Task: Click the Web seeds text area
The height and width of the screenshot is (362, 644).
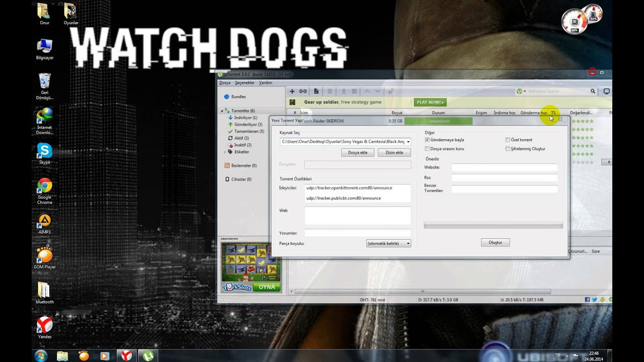Action: click(x=358, y=215)
